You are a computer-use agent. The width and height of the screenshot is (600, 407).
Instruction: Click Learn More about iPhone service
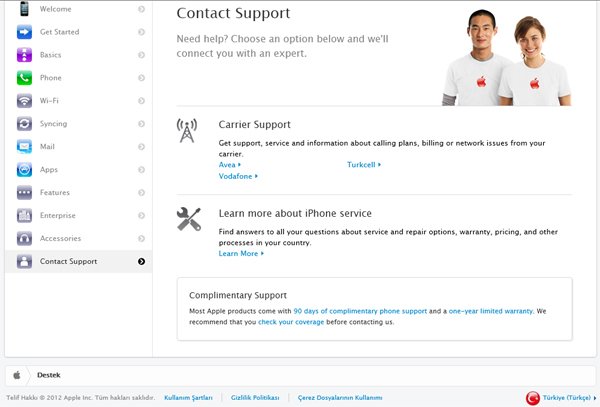pos(239,254)
